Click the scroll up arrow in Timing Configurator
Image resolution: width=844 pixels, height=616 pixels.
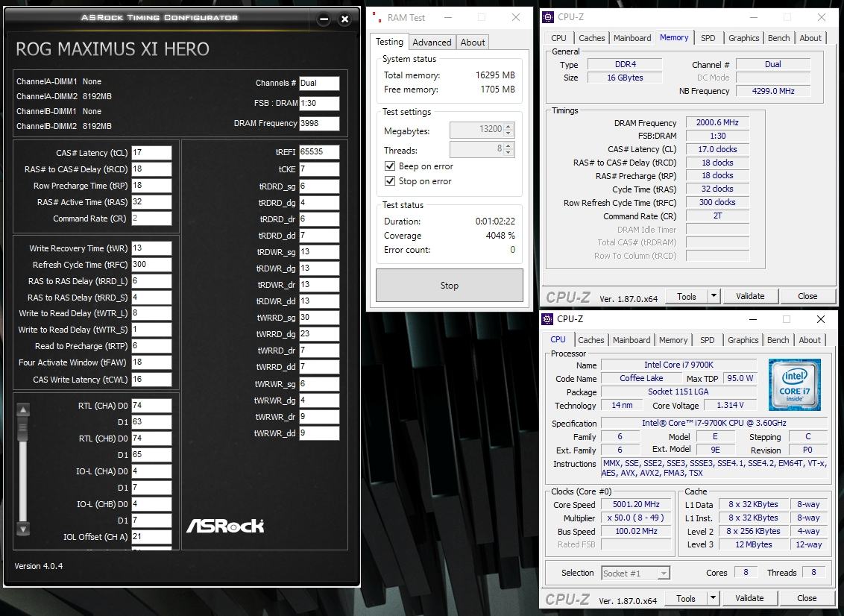click(x=23, y=410)
